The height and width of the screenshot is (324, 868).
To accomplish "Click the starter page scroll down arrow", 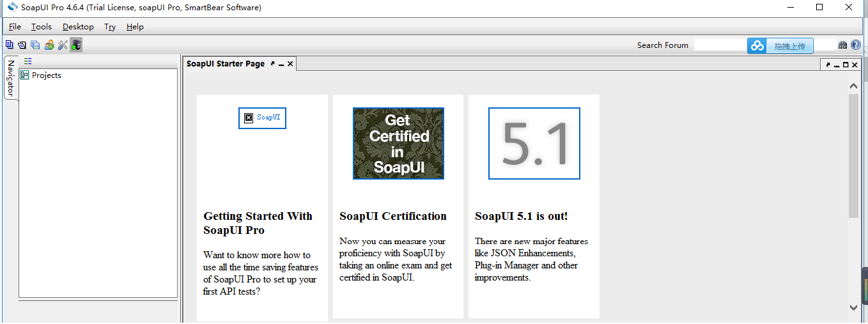I will pyautogui.click(x=853, y=307).
